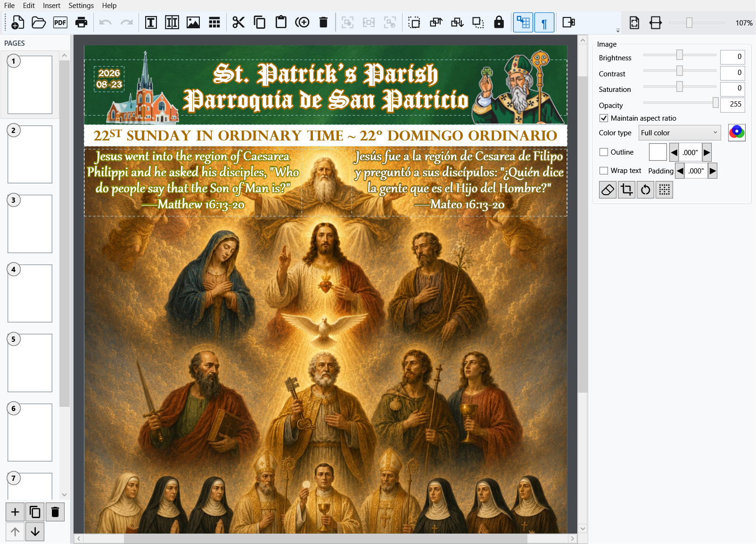Image resolution: width=756 pixels, height=544 pixels.
Task: Add a new page with the plus button
Action: point(15,512)
